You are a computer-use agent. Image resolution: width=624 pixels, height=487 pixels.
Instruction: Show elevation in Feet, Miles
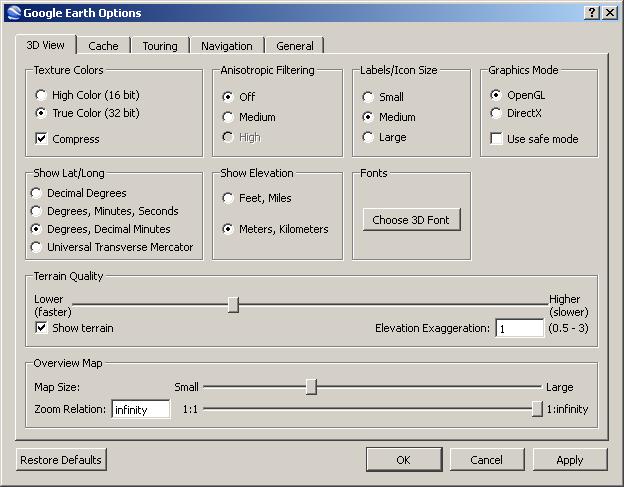point(257,198)
